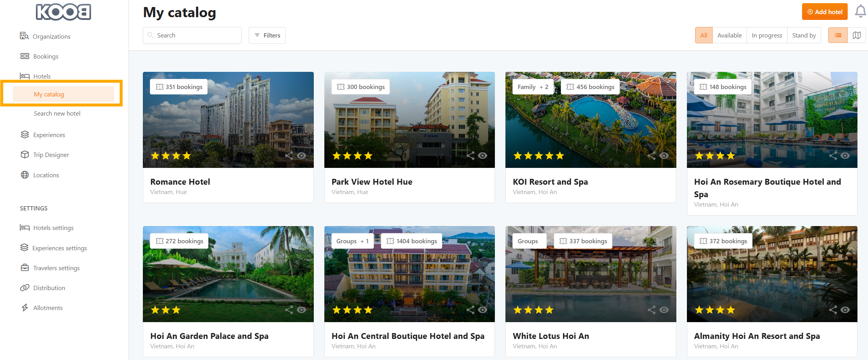Open Search new hotel in sidebar
The image size is (868, 360).
point(57,113)
